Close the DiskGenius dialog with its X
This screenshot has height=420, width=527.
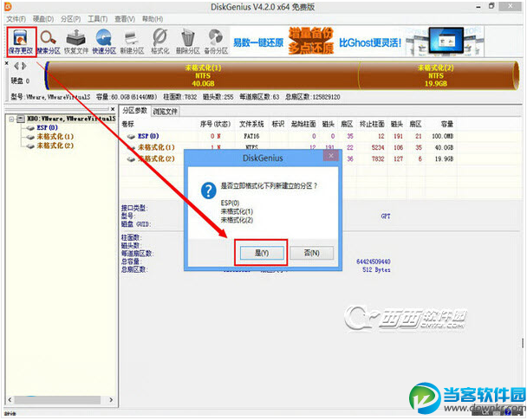click(331, 156)
